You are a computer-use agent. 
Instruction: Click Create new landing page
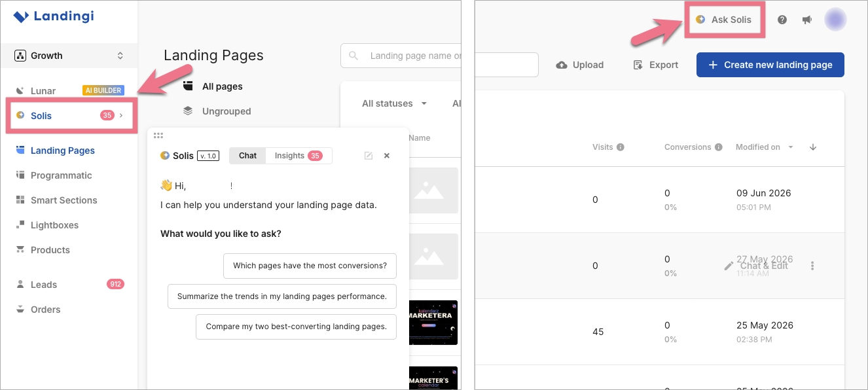pos(770,65)
